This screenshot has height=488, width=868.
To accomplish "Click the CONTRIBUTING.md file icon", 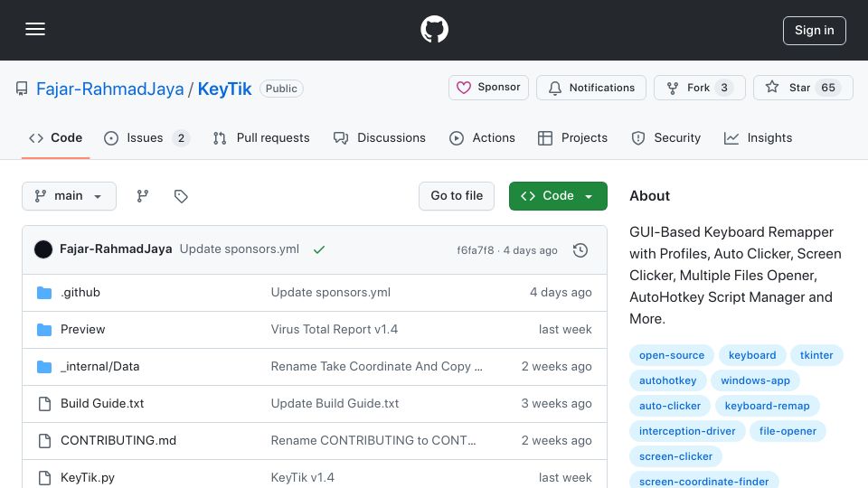I will coord(44,441).
